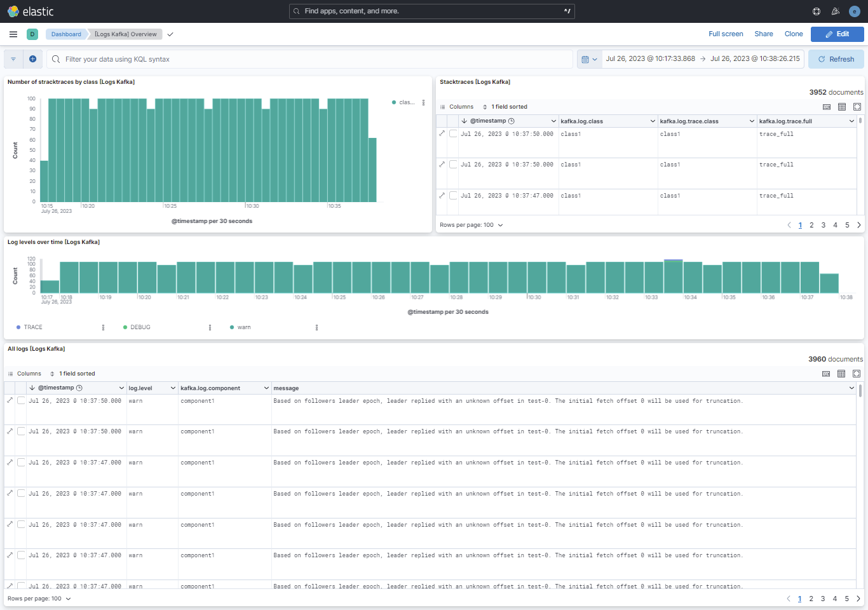Click the start date Jul 26 10:17:33.868
Screen dimensions: 868x610
[x=650, y=58]
